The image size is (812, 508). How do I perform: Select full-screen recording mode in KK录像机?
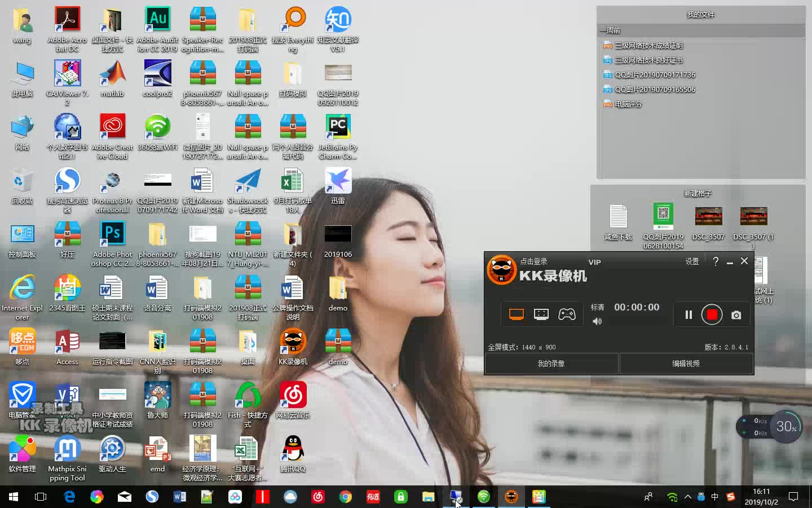point(517,314)
